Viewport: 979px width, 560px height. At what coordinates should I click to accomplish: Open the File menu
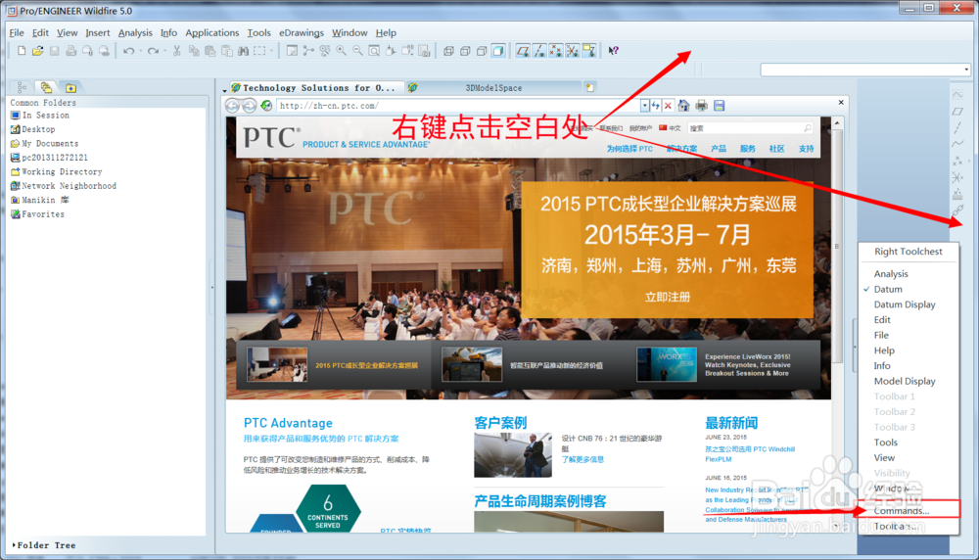pos(17,32)
